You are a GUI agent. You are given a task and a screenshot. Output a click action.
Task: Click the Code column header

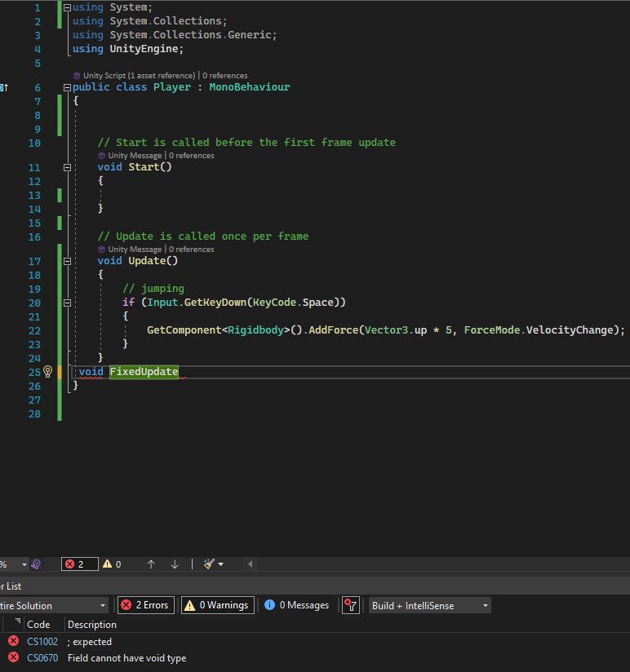[x=38, y=624]
